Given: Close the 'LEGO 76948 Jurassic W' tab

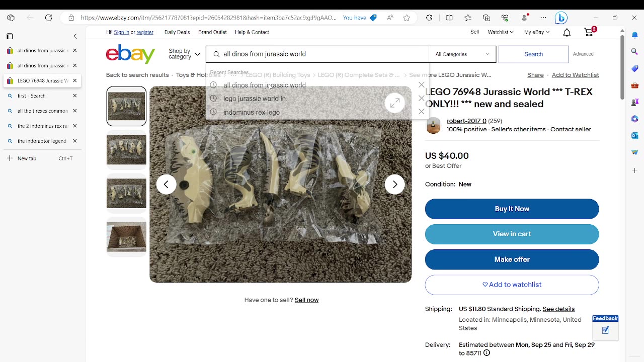Looking at the screenshot, I should click(x=74, y=80).
